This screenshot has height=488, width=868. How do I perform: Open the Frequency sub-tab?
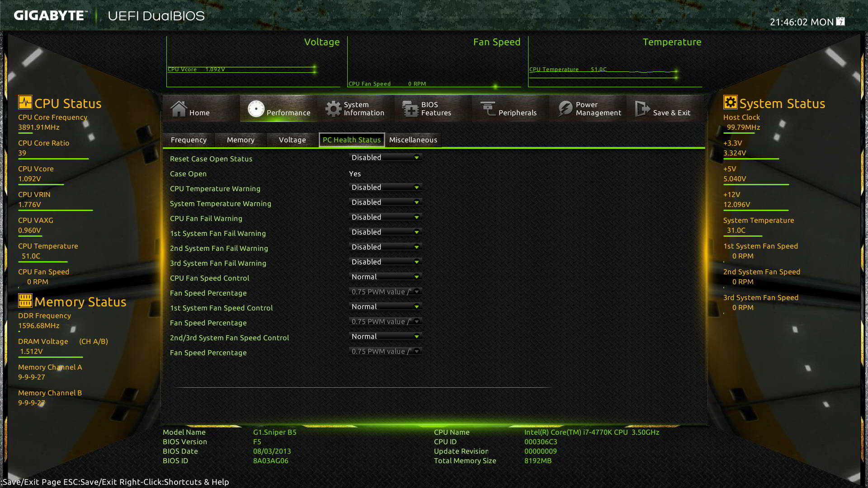pos(189,140)
